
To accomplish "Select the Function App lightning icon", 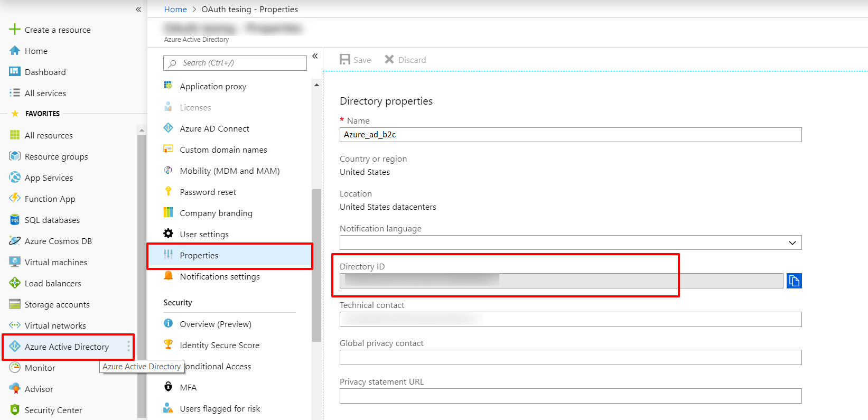I will click(15, 198).
